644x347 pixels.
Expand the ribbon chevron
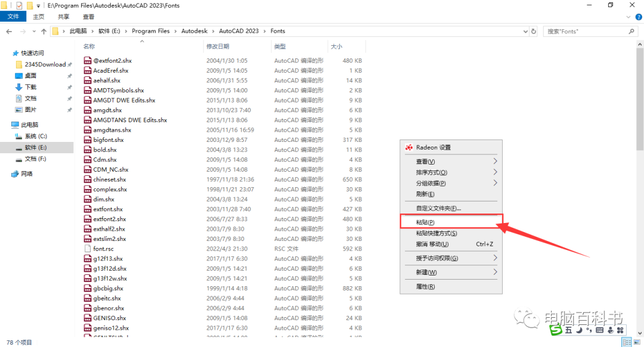pos(628,17)
